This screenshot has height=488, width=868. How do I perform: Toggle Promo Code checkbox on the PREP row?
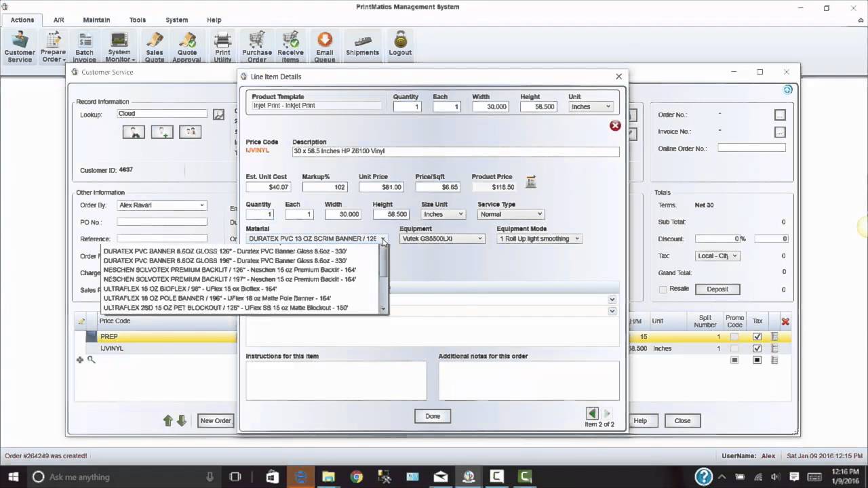click(x=734, y=337)
